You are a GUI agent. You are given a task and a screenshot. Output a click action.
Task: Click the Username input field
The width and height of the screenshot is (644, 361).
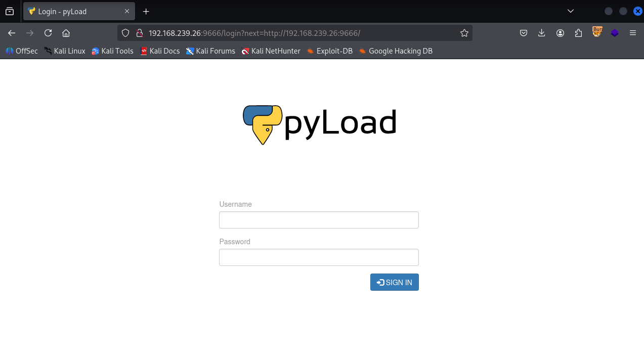coord(319,220)
